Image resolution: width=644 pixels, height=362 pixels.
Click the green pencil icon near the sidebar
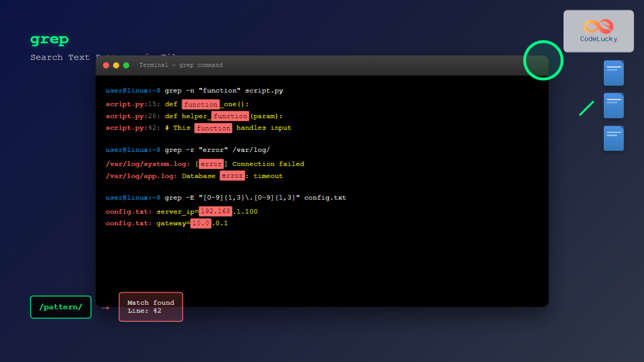(x=587, y=107)
